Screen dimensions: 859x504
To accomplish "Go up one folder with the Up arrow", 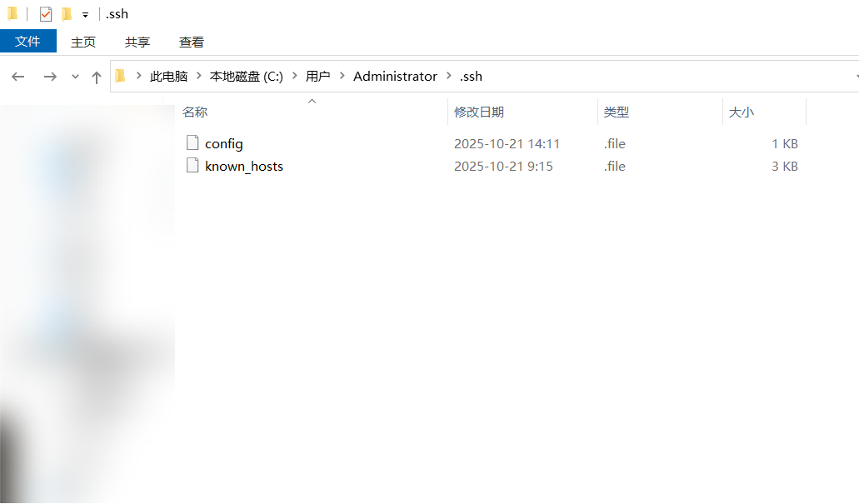I will click(97, 77).
